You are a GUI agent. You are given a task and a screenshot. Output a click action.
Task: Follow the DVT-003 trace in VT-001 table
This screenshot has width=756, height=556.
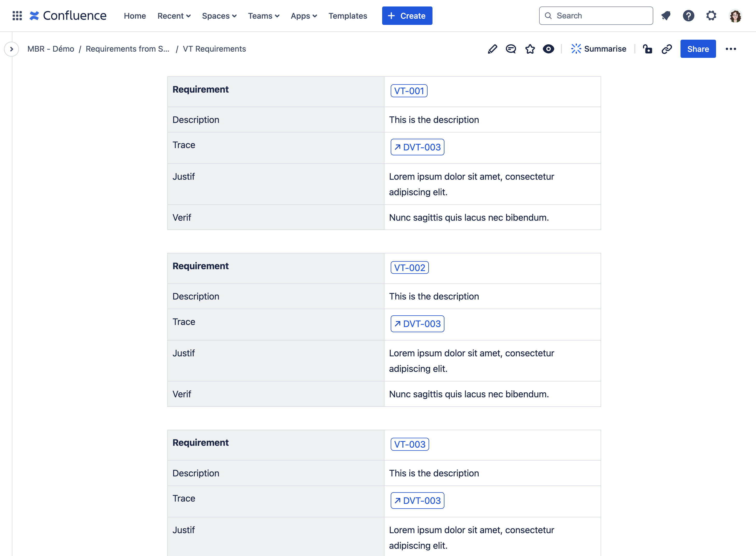coord(418,147)
